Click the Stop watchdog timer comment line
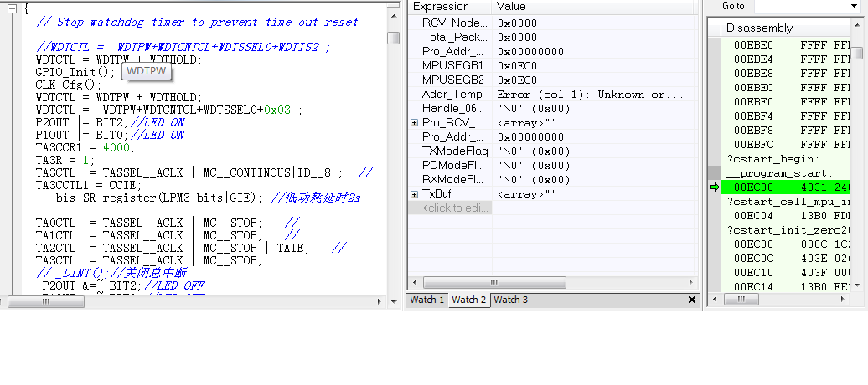Screen dimensions: 868x385 tap(197, 23)
